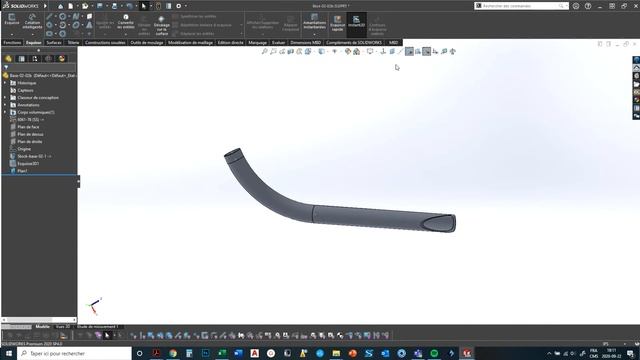Click the Print icon in title bar

(x=114, y=6)
